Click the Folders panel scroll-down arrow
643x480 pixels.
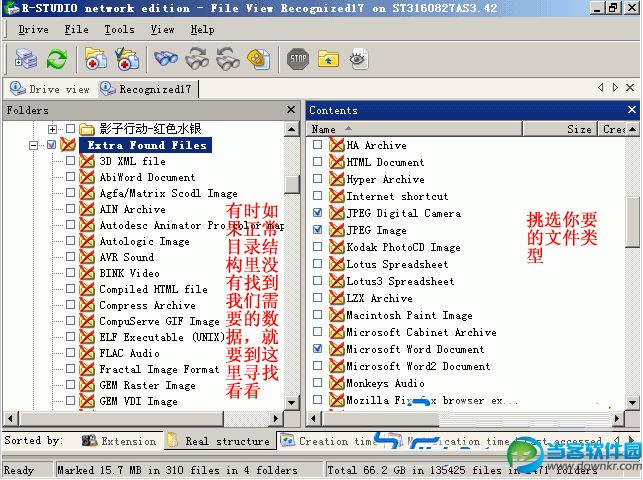pos(292,402)
